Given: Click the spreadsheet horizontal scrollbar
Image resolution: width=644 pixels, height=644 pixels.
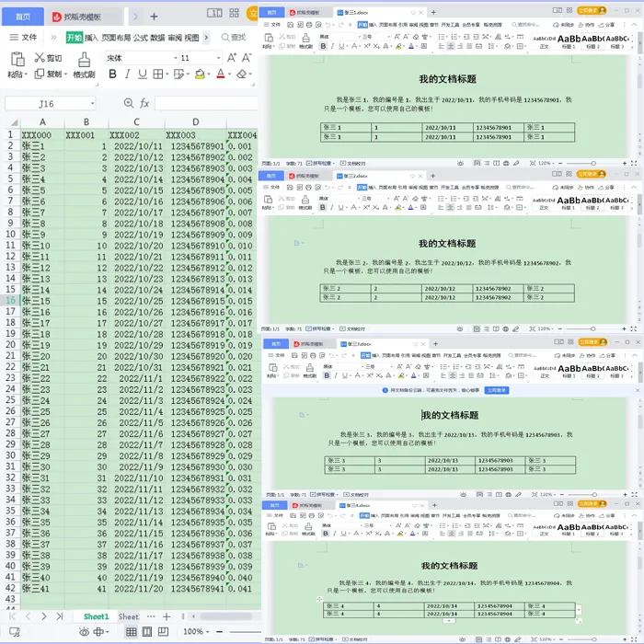Looking at the screenshot, I should click(226, 616).
